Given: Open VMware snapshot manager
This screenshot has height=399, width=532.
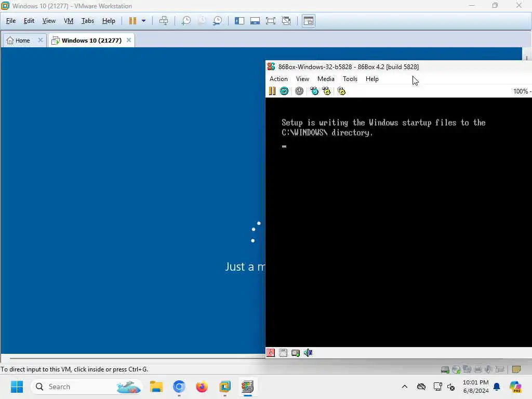Looking at the screenshot, I should (218, 21).
